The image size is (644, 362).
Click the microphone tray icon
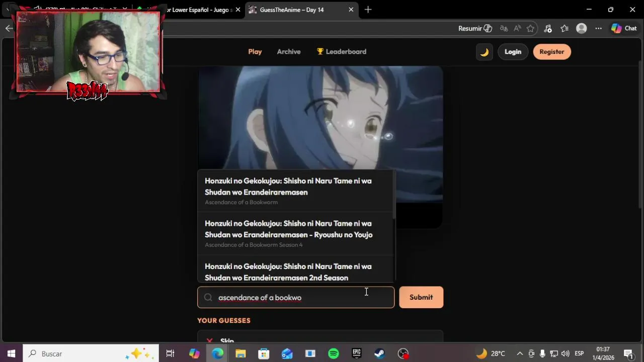542,353
